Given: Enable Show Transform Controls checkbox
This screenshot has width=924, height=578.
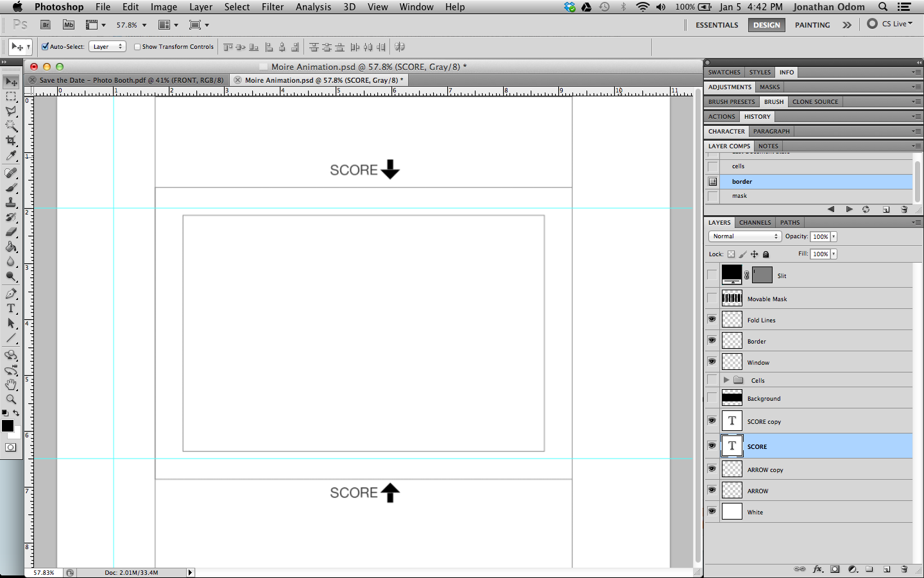Looking at the screenshot, I should [137, 46].
